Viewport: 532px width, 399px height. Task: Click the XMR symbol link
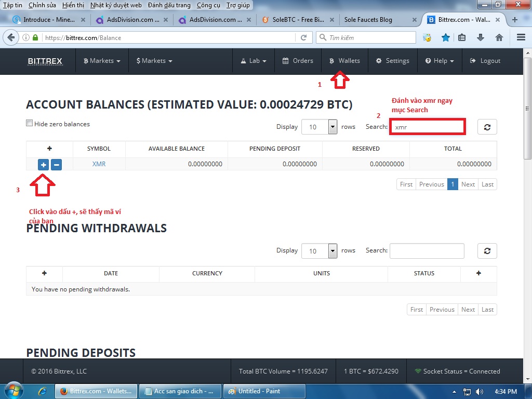(x=99, y=164)
